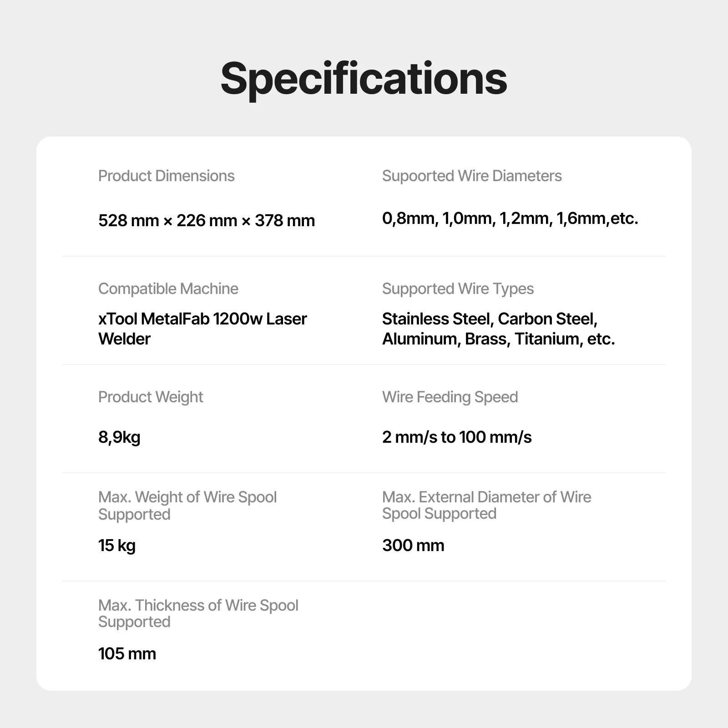Click the wire diameters value 0,8mm, 1,0mm
728x728 pixels.
[510, 219]
